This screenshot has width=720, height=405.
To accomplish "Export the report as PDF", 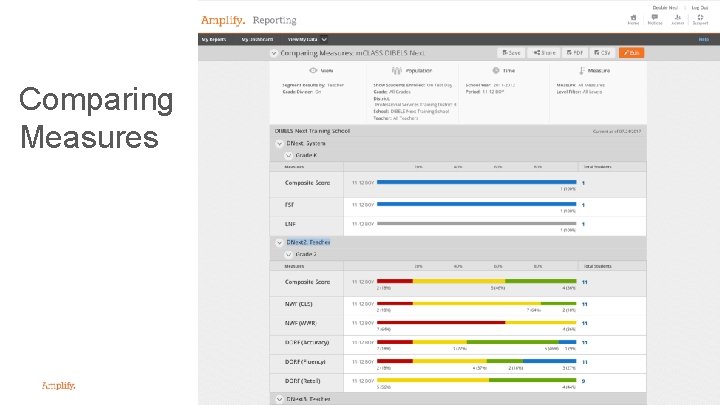I will click(574, 53).
